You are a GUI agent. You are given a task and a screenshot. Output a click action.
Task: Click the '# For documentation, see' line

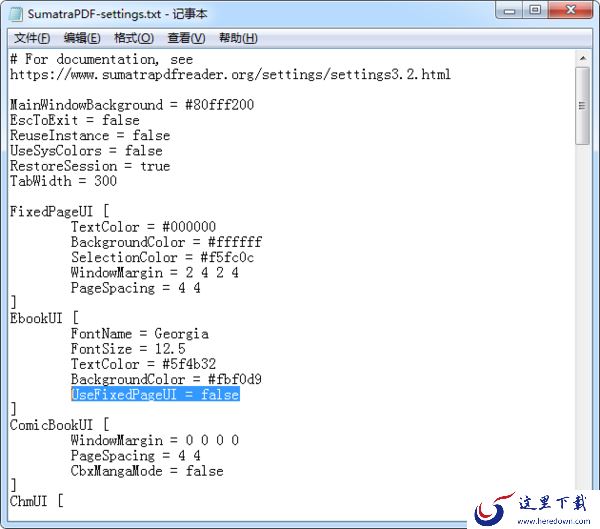click(x=101, y=59)
